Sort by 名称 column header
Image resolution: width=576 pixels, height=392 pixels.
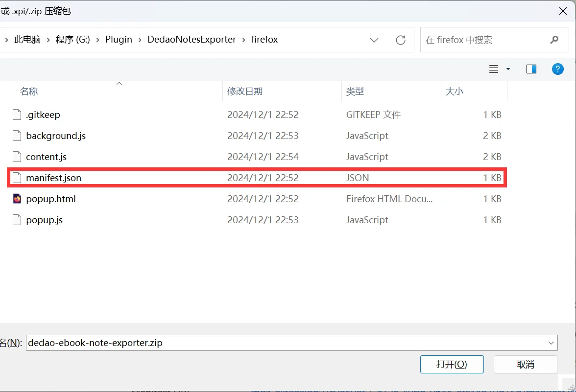[x=29, y=91]
